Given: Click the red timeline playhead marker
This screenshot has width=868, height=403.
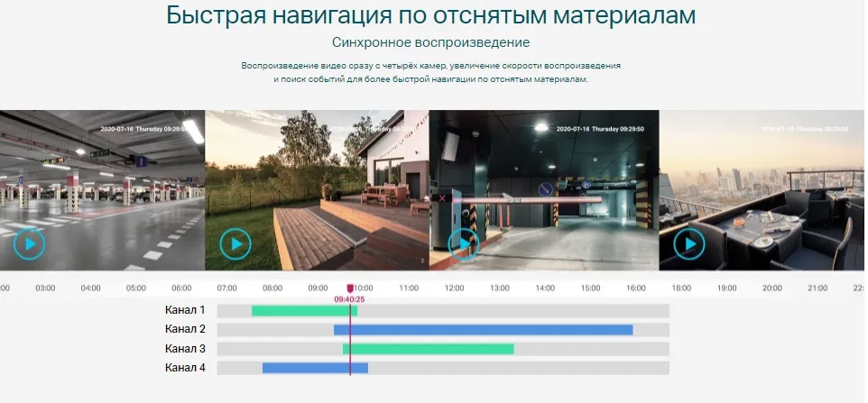Looking at the screenshot, I should pyautogui.click(x=350, y=289).
